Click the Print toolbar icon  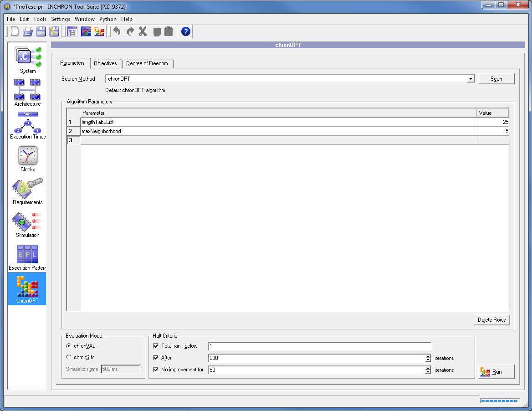[27, 31]
